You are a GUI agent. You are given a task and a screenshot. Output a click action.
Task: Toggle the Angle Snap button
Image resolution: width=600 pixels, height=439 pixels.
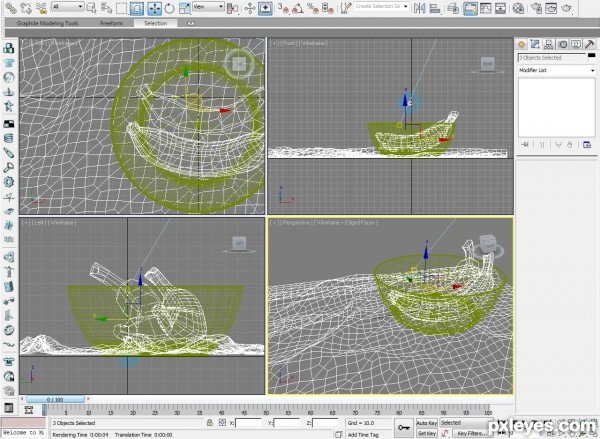298,8
